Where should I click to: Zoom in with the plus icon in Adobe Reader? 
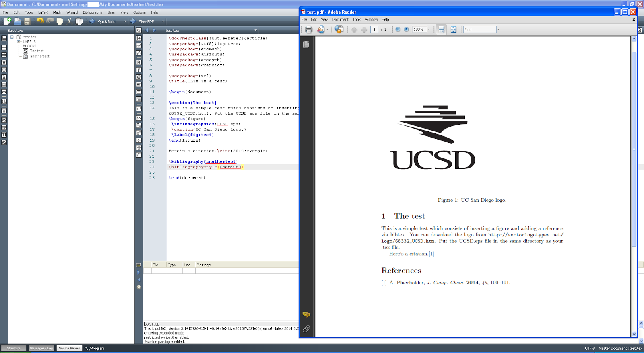point(406,29)
